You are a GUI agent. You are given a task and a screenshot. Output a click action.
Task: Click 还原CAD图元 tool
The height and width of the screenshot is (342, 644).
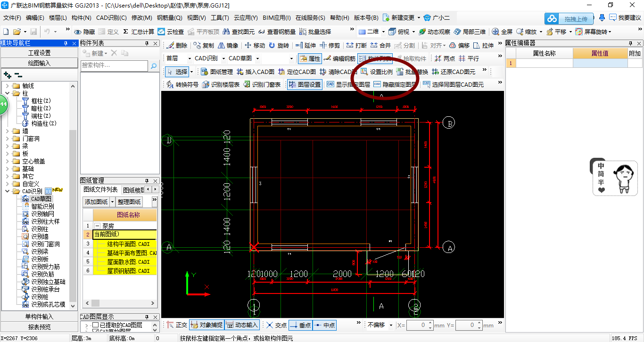click(454, 72)
